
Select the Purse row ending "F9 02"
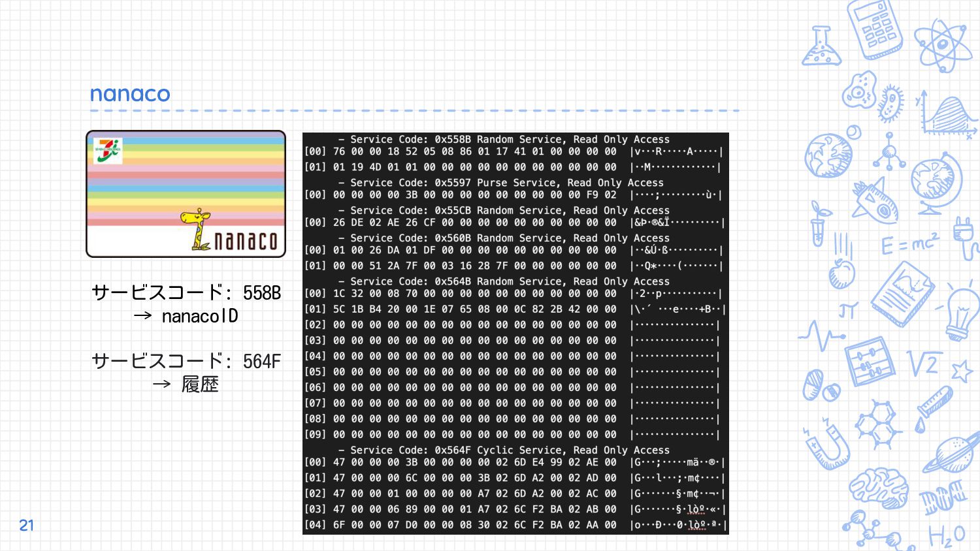tap(514, 195)
